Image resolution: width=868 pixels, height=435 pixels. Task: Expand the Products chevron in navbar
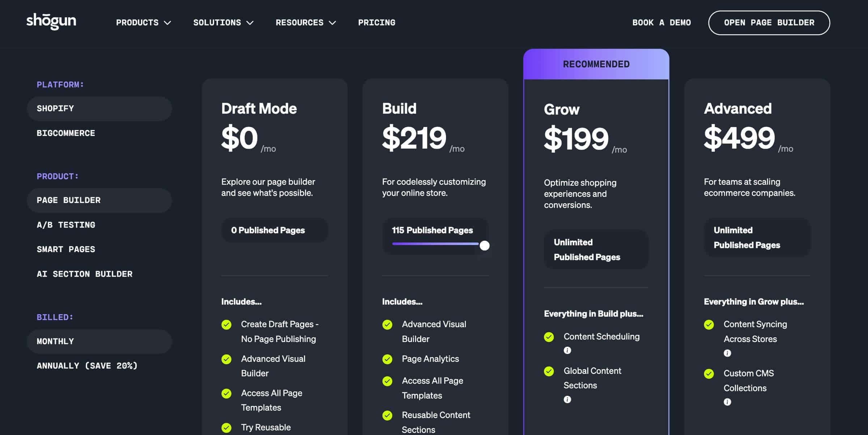coord(167,23)
